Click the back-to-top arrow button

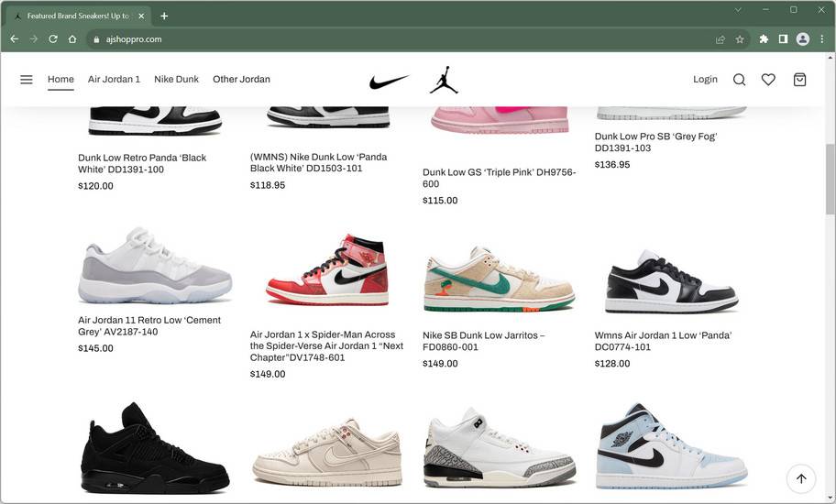click(801, 478)
